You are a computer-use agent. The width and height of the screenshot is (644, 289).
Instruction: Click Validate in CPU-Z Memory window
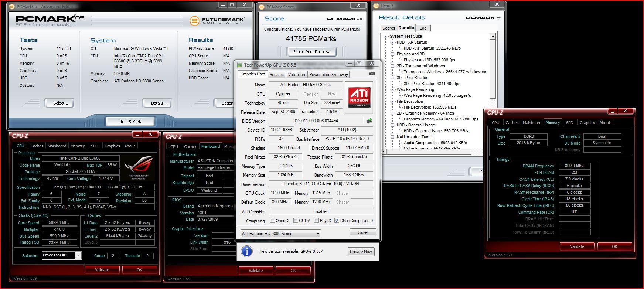[577, 246]
